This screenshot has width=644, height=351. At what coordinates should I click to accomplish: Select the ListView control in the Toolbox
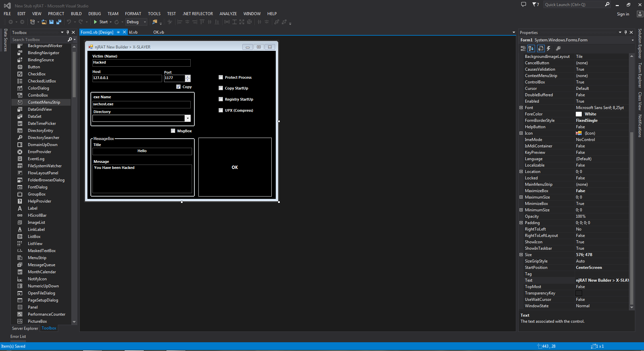click(x=35, y=244)
